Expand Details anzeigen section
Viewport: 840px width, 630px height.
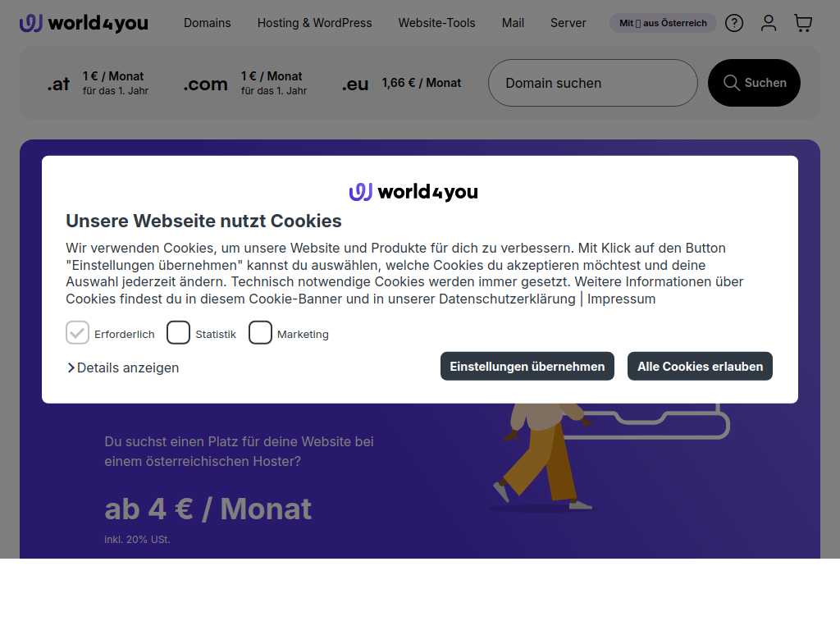[123, 367]
